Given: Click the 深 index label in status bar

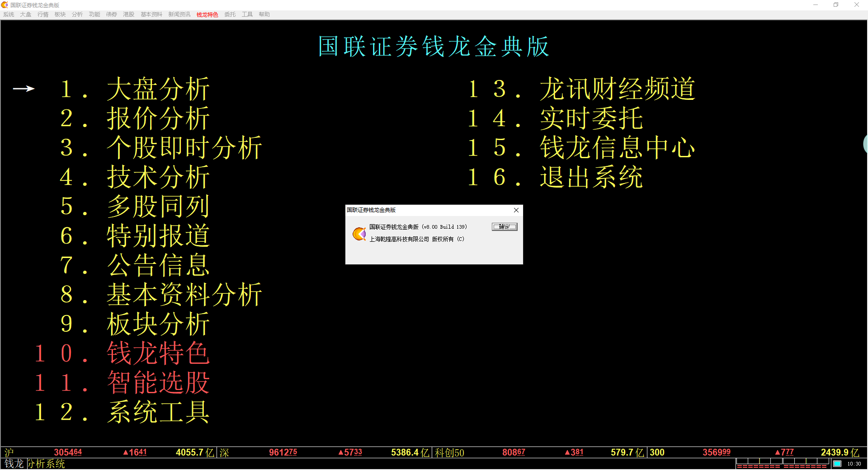Looking at the screenshot, I should click(224, 452).
